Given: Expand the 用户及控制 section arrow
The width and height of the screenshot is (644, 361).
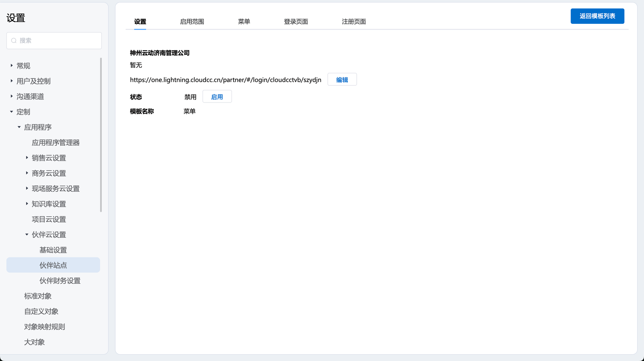Looking at the screenshot, I should tap(12, 81).
